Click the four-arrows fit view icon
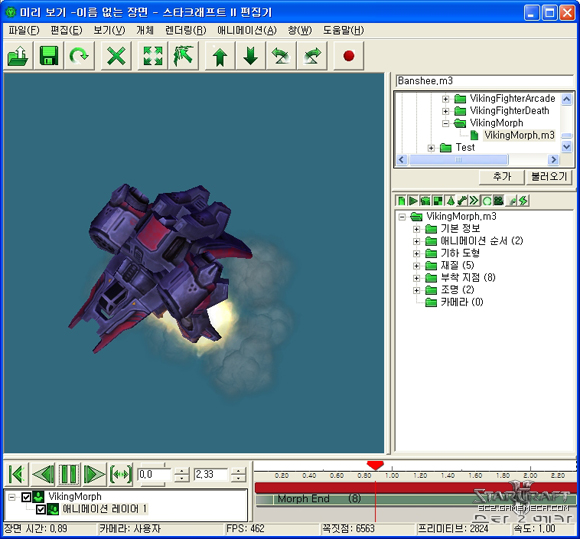Image resolution: width=580 pixels, height=539 pixels. [x=152, y=56]
